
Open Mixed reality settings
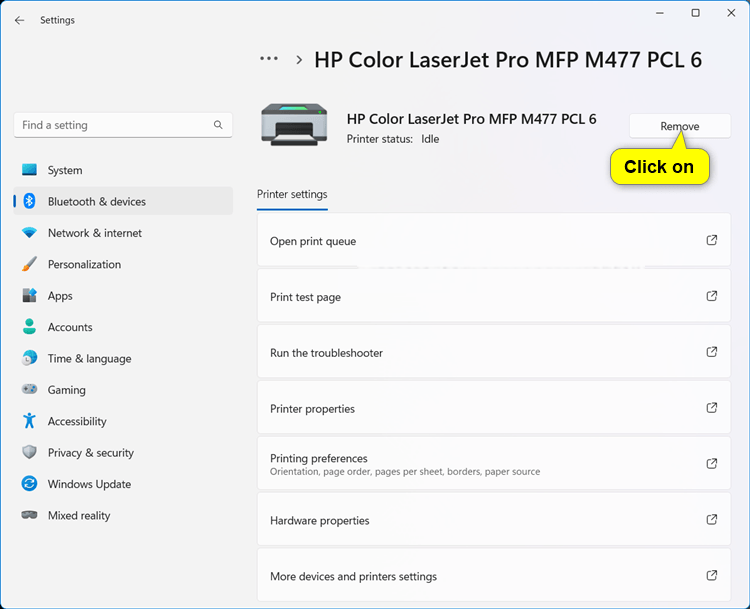point(123,515)
